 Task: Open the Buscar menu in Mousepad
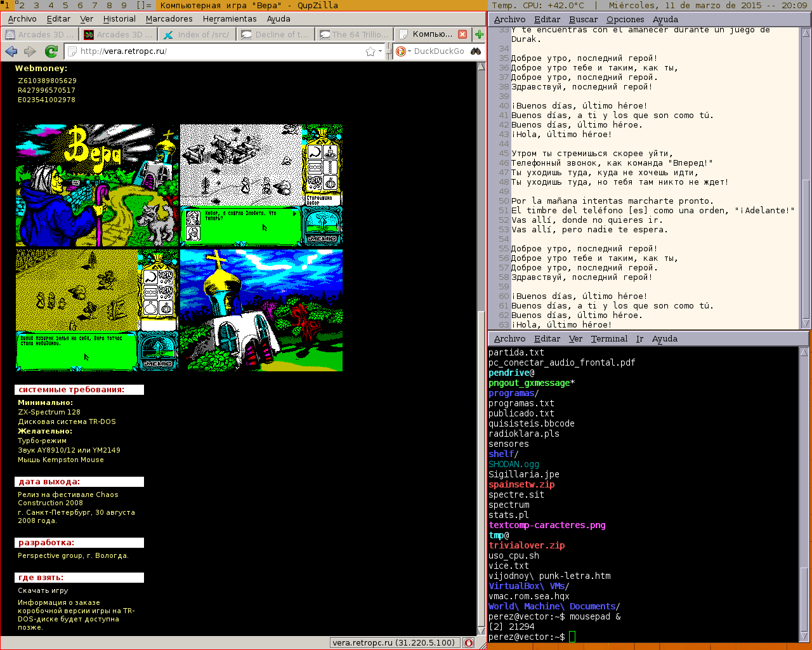(583, 20)
